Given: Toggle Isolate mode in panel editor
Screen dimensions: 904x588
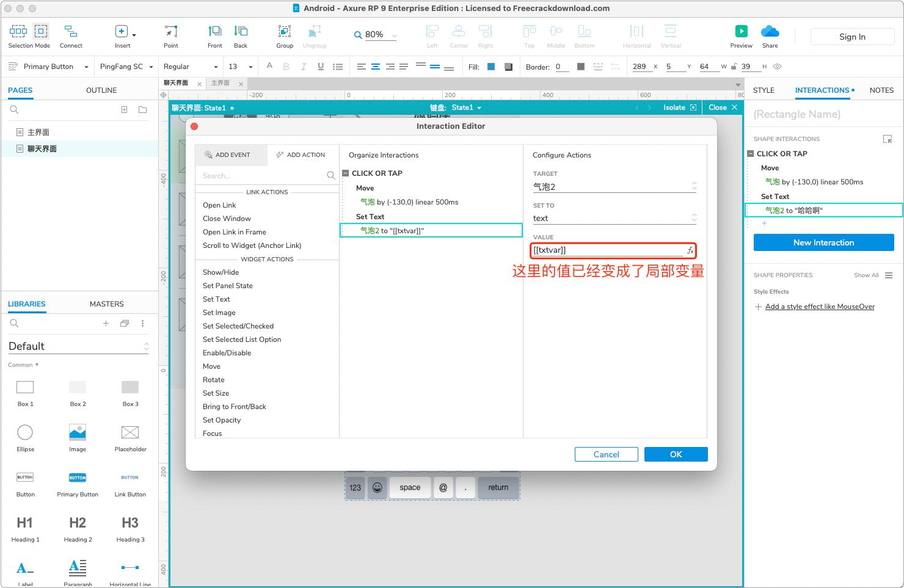Looking at the screenshot, I should (x=680, y=107).
